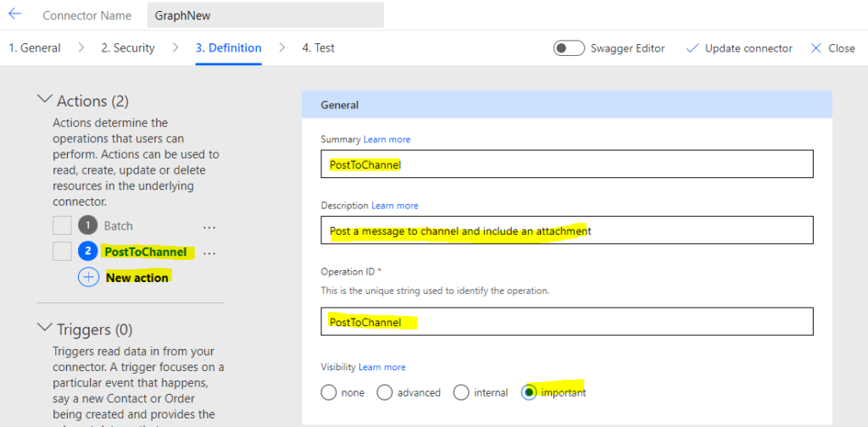Click the Close X icon
The height and width of the screenshot is (427, 868).
tap(816, 48)
